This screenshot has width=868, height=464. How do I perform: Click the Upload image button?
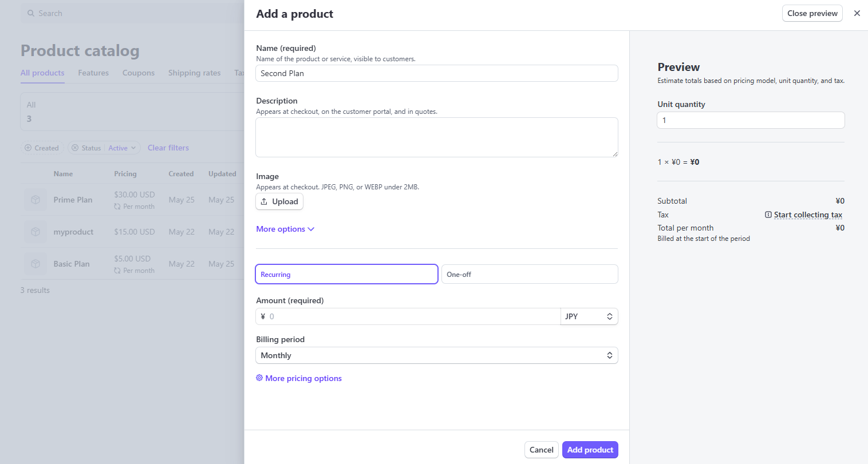coord(279,201)
